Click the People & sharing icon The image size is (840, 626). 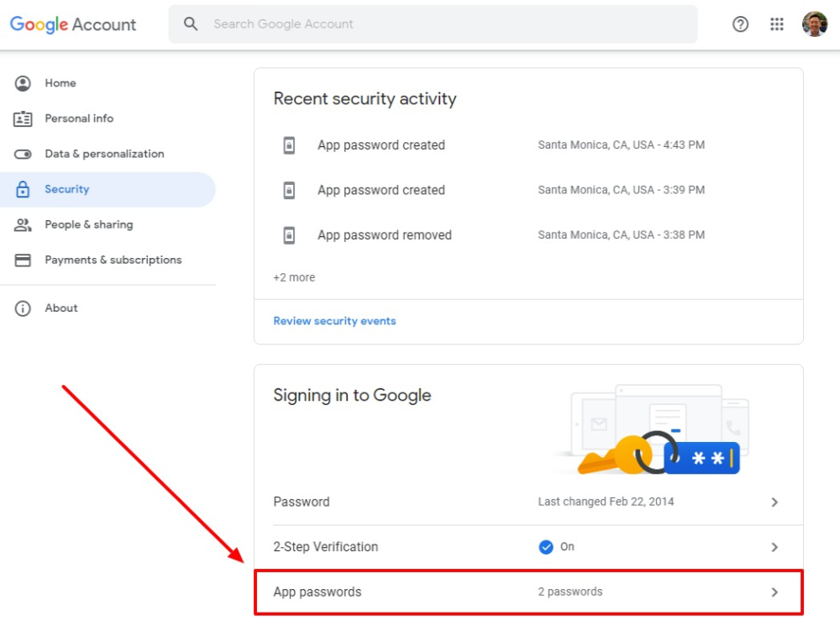pos(23,224)
